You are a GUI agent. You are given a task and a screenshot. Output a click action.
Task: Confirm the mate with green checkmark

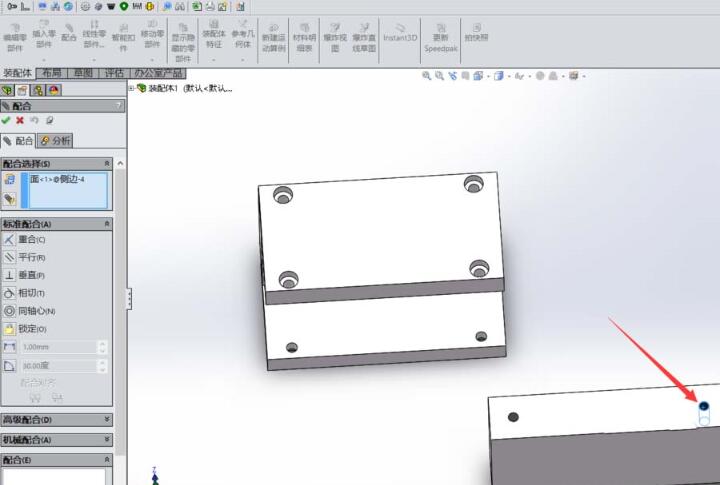click(6, 120)
